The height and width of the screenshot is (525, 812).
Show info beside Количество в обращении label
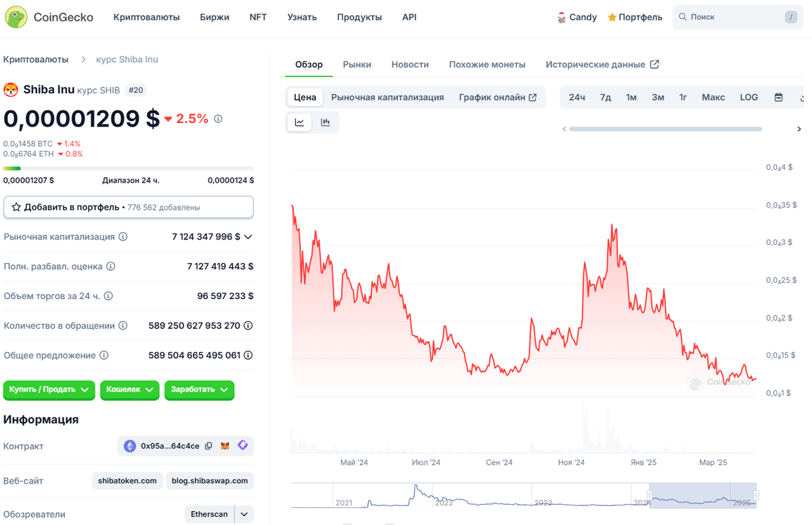(x=123, y=325)
